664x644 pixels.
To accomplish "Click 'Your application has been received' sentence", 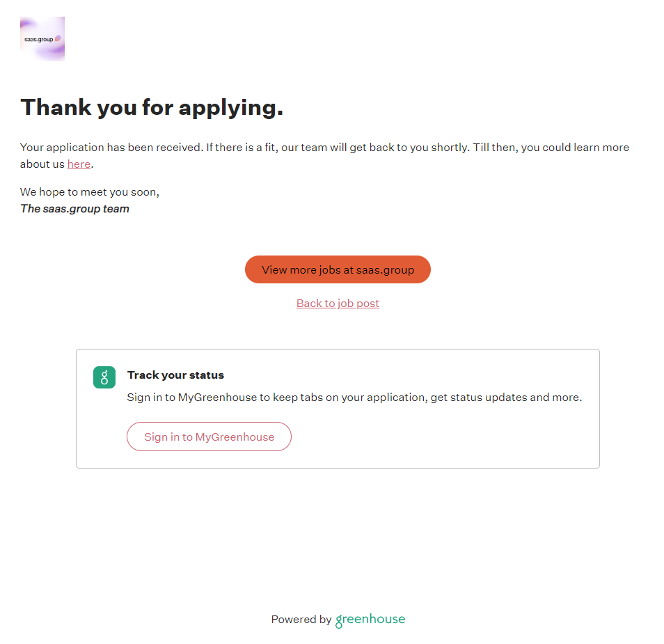I will [x=111, y=148].
